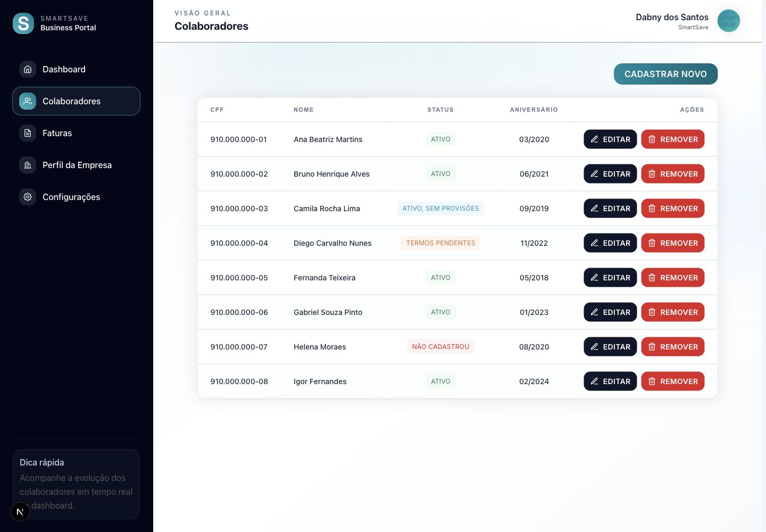This screenshot has height=532, width=766.
Task: Click the Colaboradores people icon
Action: click(28, 101)
